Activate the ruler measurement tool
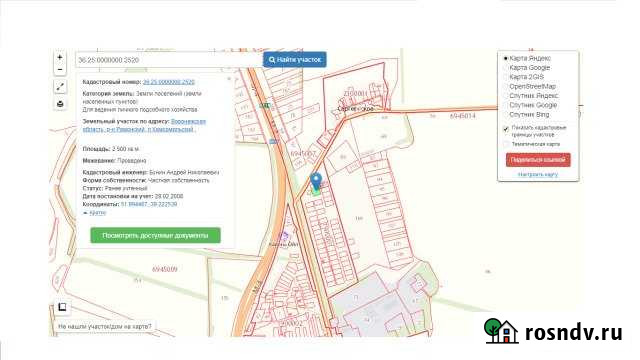 point(60,87)
